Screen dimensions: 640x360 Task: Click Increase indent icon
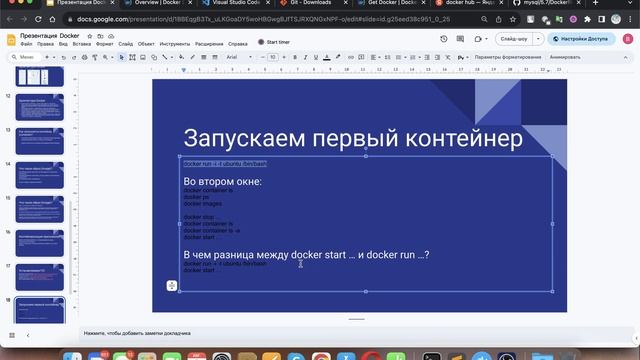click(x=437, y=58)
